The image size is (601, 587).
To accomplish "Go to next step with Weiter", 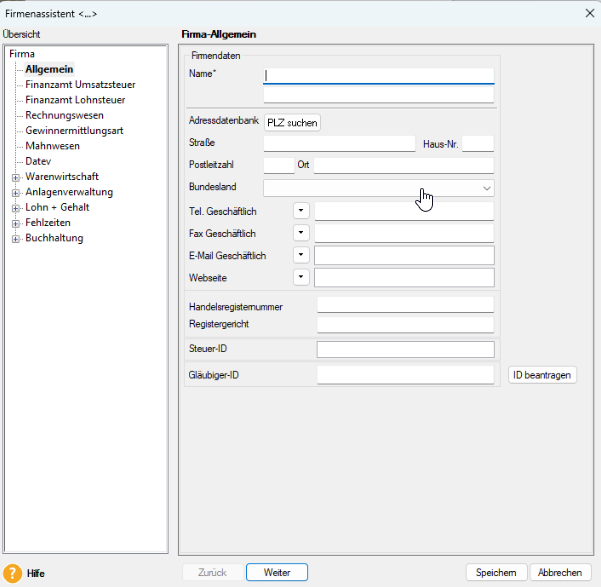I will click(x=277, y=572).
